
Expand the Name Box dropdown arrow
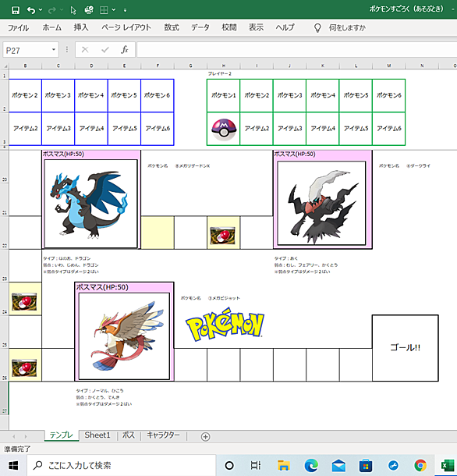click(x=54, y=49)
